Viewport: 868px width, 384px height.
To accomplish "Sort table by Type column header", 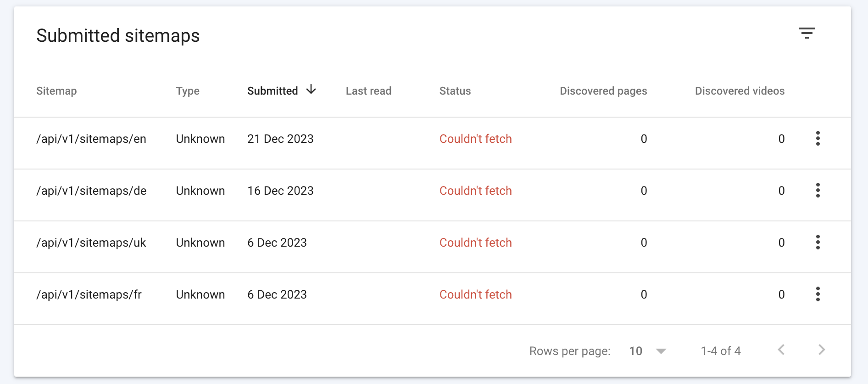I will point(188,91).
